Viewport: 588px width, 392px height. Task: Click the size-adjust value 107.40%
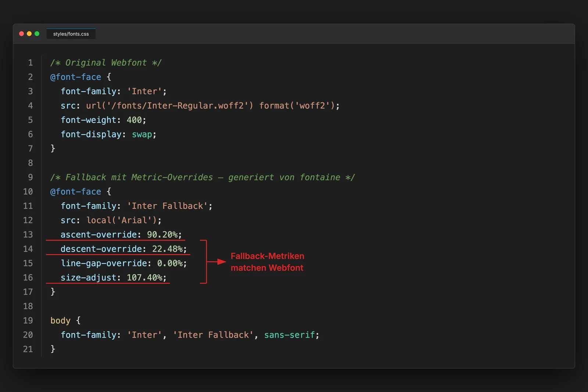(x=144, y=278)
